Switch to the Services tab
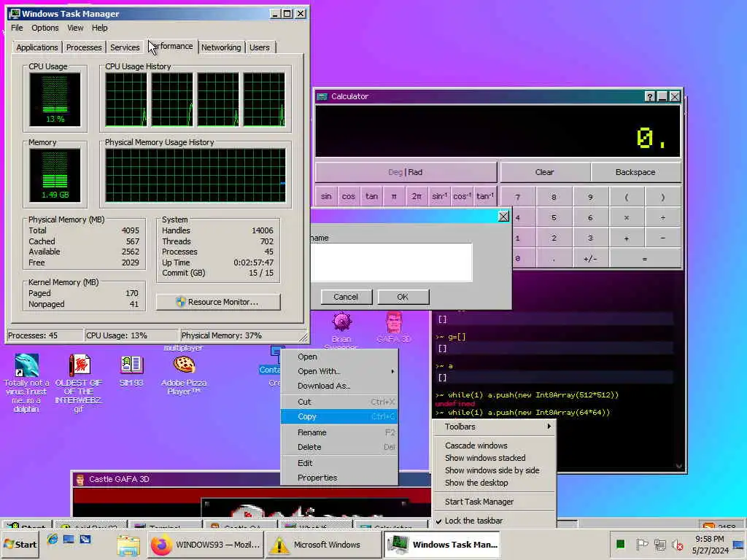This screenshot has width=747, height=560. pos(125,47)
